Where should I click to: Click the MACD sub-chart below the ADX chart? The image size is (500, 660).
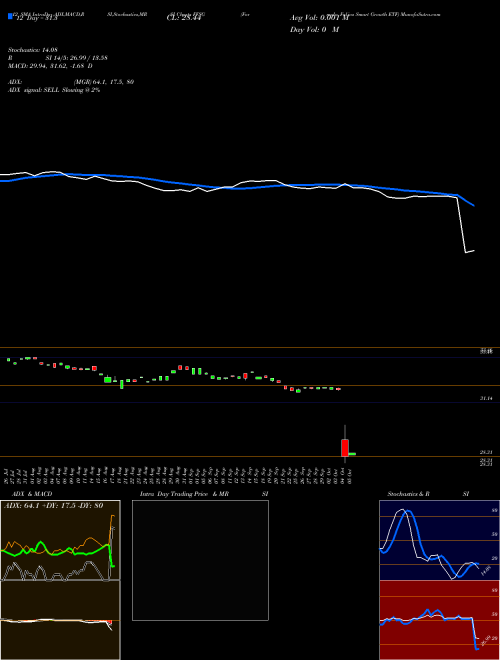tap(60, 620)
